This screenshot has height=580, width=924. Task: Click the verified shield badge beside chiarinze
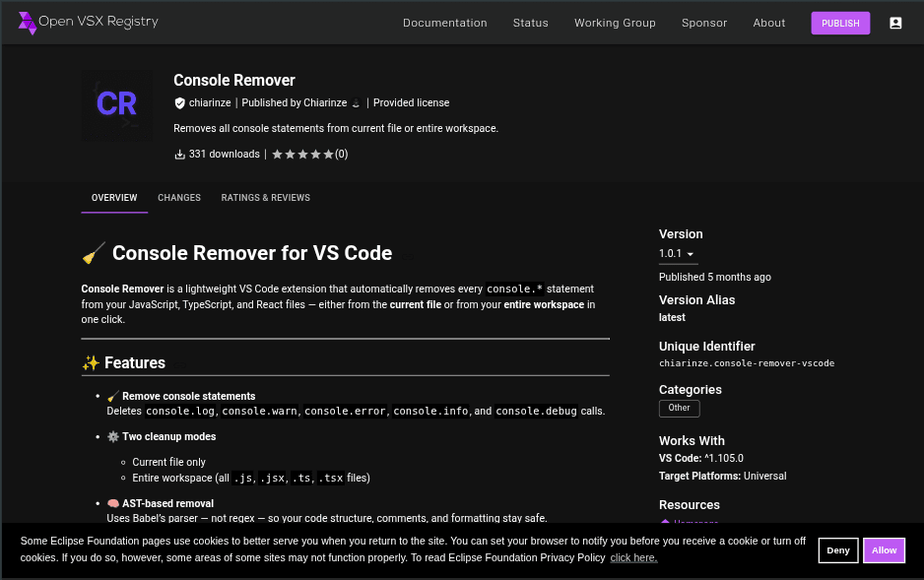pos(179,101)
